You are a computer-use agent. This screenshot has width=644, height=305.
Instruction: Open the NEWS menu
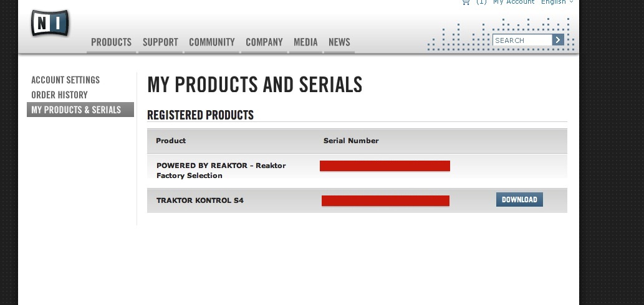[339, 42]
